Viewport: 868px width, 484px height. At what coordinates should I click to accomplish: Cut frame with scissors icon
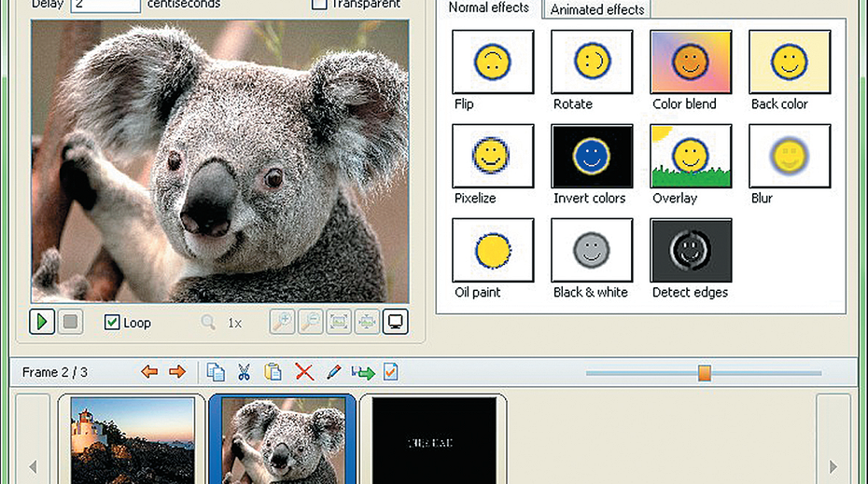[x=244, y=372]
